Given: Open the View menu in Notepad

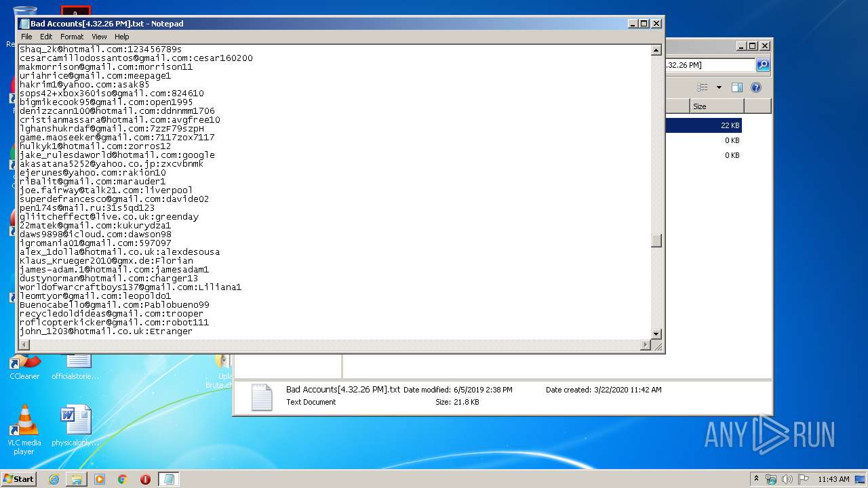Looking at the screenshot, I should [x=99, y=37].
